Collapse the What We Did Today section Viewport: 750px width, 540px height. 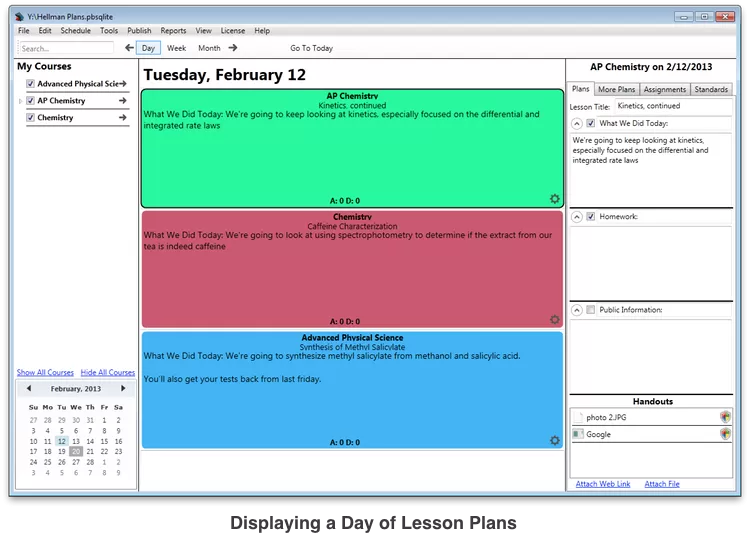(577, 123)
